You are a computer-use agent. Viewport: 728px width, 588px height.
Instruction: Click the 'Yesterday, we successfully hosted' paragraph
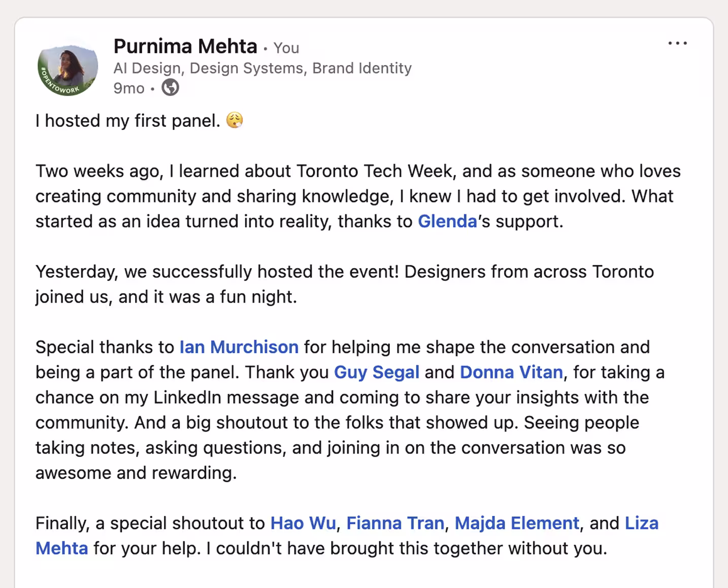345,284
